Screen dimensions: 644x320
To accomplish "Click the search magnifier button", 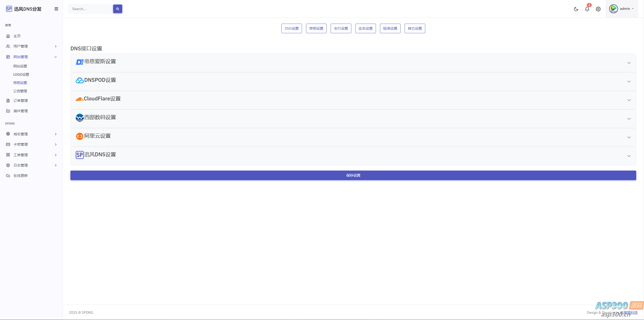I will click(x=117, y=9).
